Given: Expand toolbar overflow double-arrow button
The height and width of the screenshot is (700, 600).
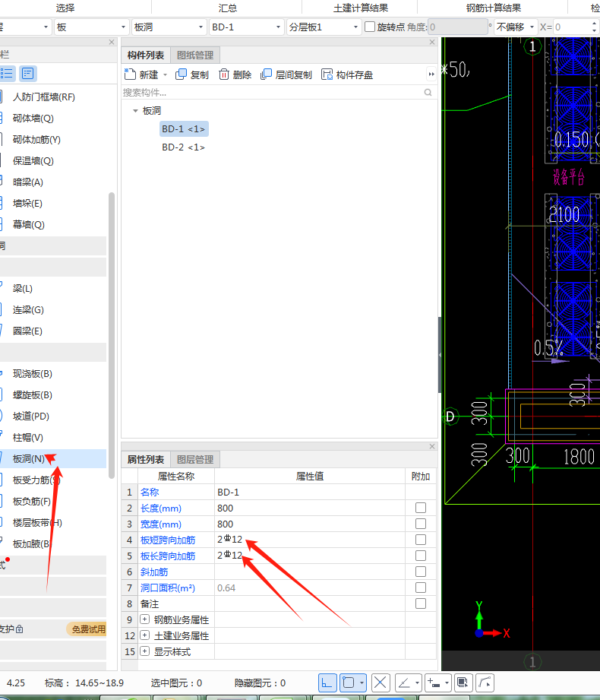Looking at the screenshot, I should pyautogui.click(x=431, y=74).
